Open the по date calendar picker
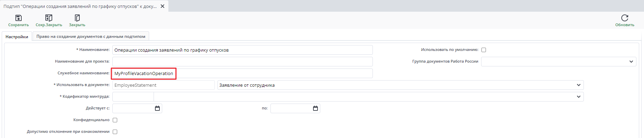The image size is (644, 138). pos(315,108)
